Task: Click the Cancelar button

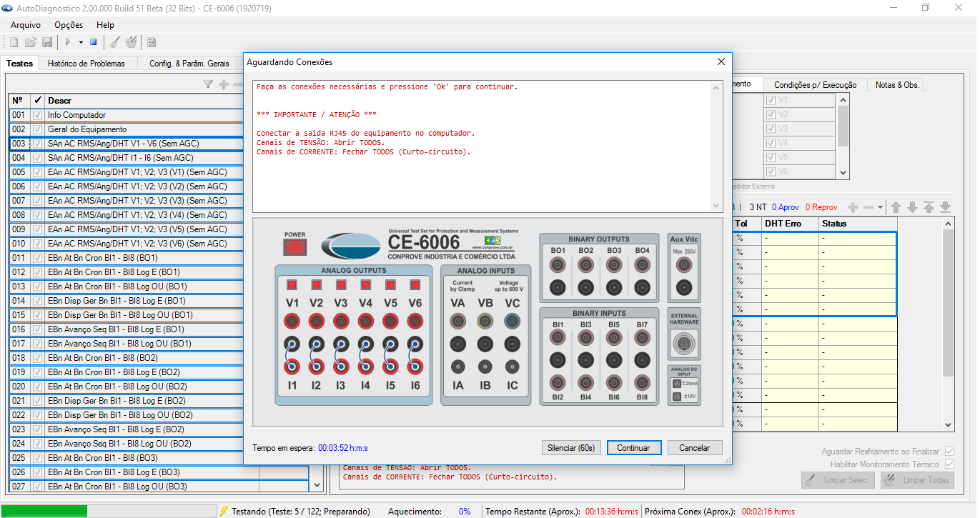Action: 695,448
